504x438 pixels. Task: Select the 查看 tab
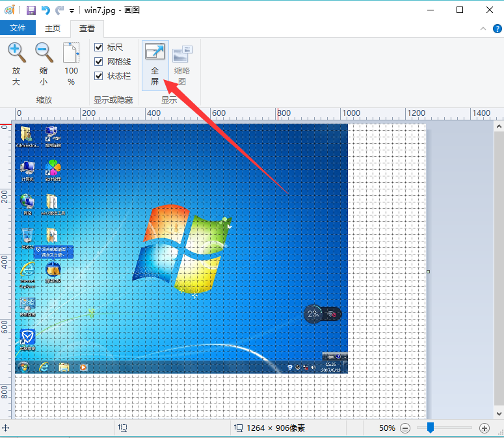(87, 28)
